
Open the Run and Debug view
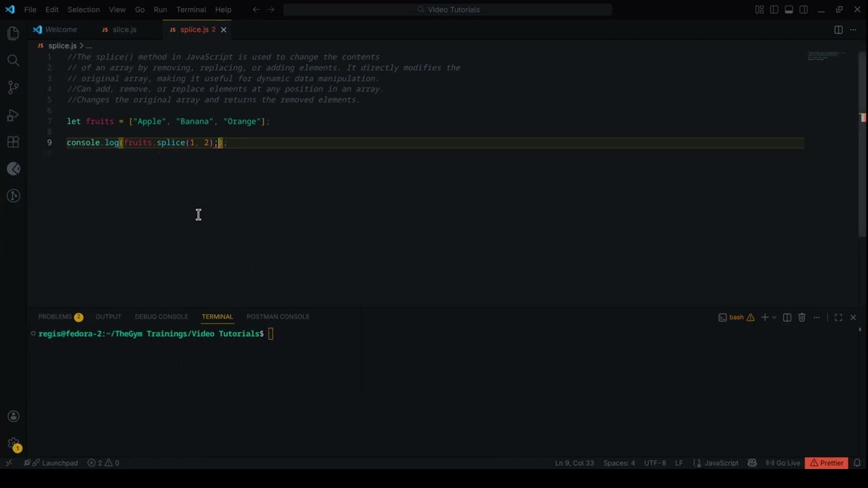tap(13, 115)
